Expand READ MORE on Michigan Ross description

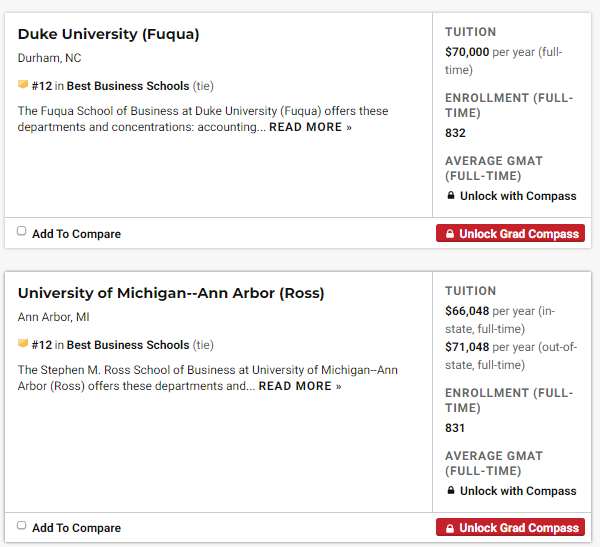pyautogui.click(x=300, y=386)
